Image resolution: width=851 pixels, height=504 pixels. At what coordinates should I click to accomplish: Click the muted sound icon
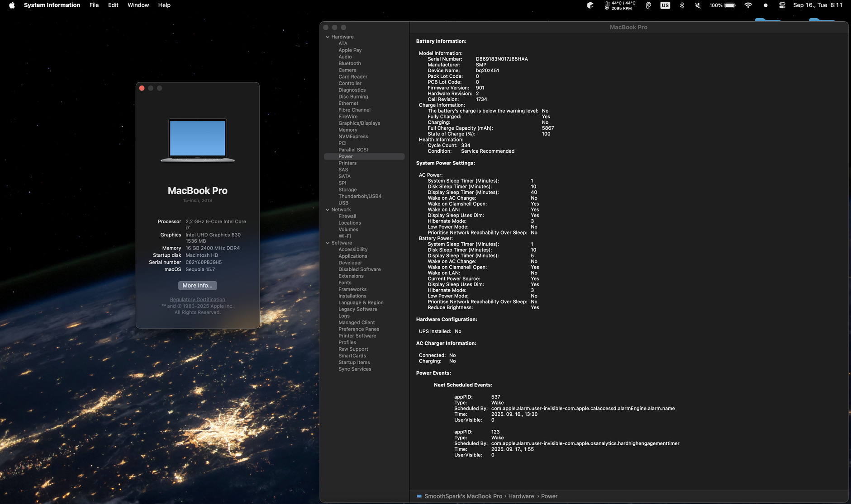click(698, 5)
